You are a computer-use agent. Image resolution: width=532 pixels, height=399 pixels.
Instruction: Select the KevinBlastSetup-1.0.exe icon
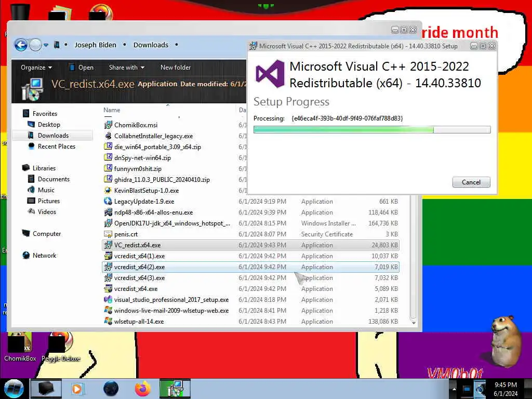point(108,190)
